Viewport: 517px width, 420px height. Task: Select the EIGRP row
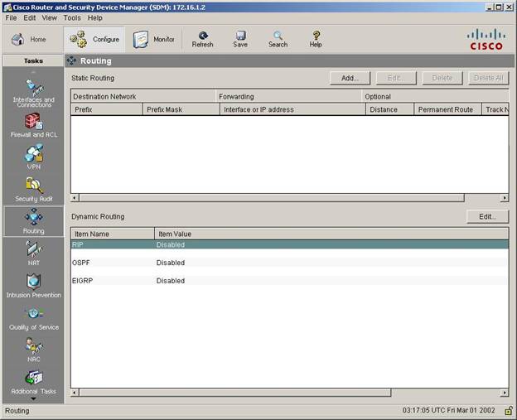click(289, 281)
